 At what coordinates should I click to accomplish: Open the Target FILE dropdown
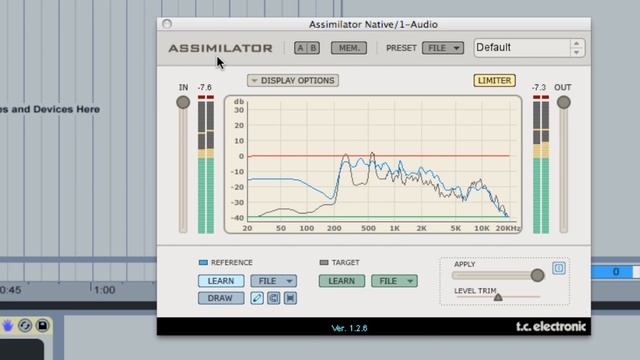(394, 281)
